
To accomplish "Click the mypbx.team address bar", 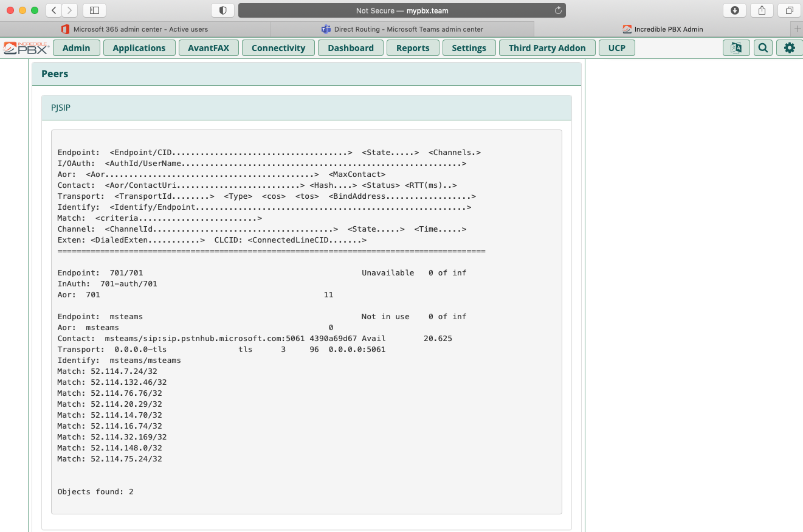I will (x=402, y=10).
